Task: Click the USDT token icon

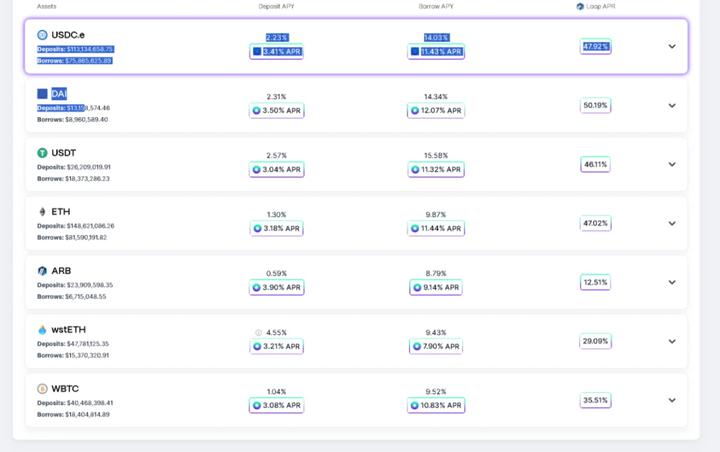Action: [42, 153]
